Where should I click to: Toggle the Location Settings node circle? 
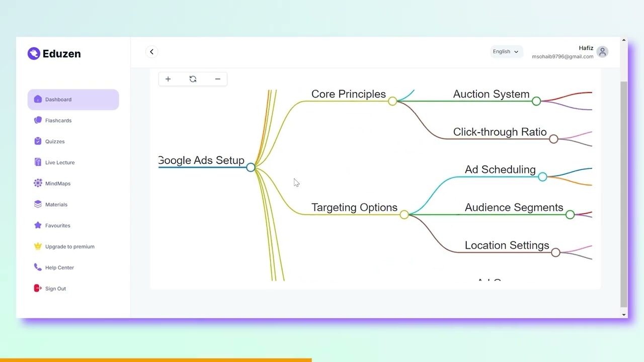(x=555, y=252)
